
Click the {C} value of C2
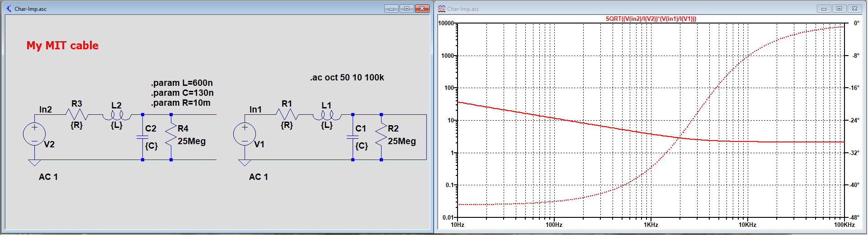[151, 146]
